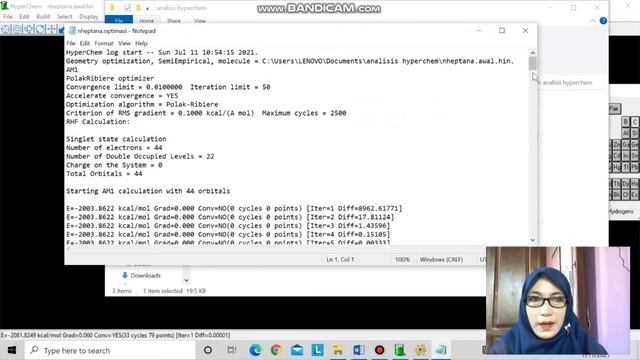Launch Google Chrome from taskbar
The width and height of the screenshot is (640, 360).
click(276, 350)
